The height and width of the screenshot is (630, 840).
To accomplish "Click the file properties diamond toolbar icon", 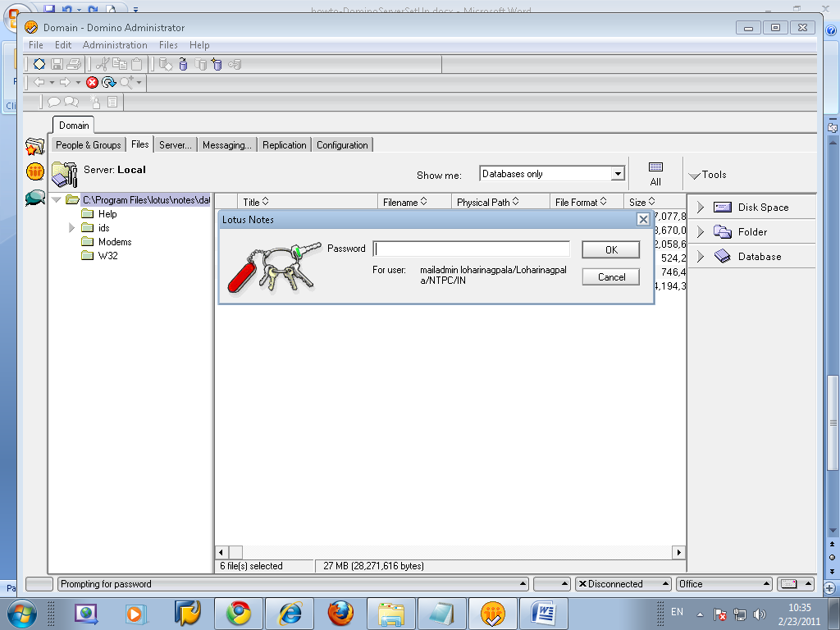I will (x=39, y=64).
